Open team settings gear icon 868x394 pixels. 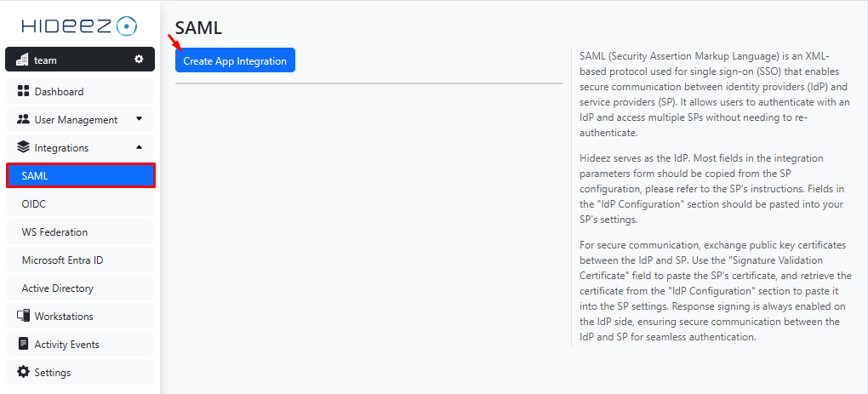pos(139,60)
